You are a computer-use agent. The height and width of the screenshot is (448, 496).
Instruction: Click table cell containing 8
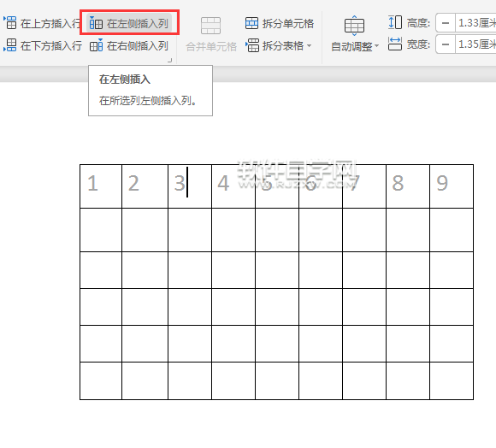[408, 186]
